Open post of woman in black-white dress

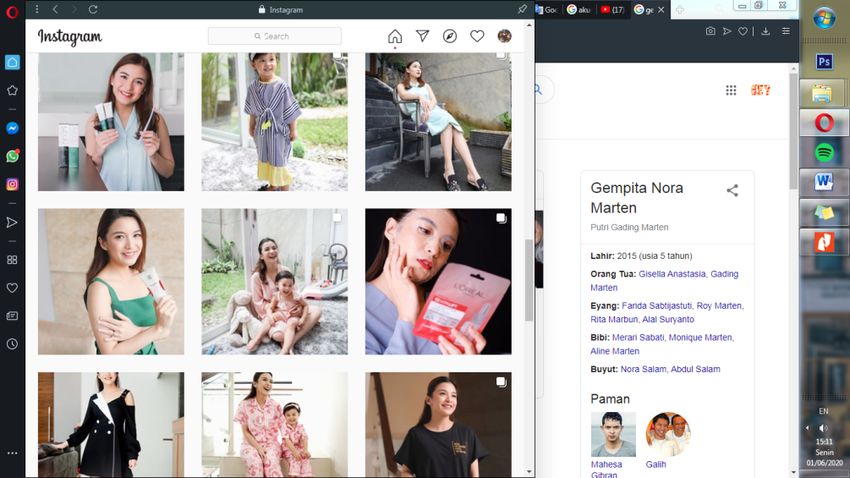111,424
